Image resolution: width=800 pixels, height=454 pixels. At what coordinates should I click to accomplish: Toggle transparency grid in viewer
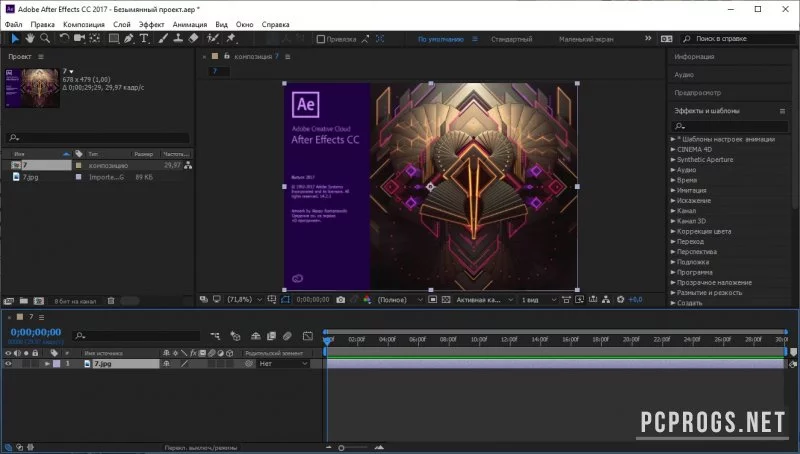[446, 300]
